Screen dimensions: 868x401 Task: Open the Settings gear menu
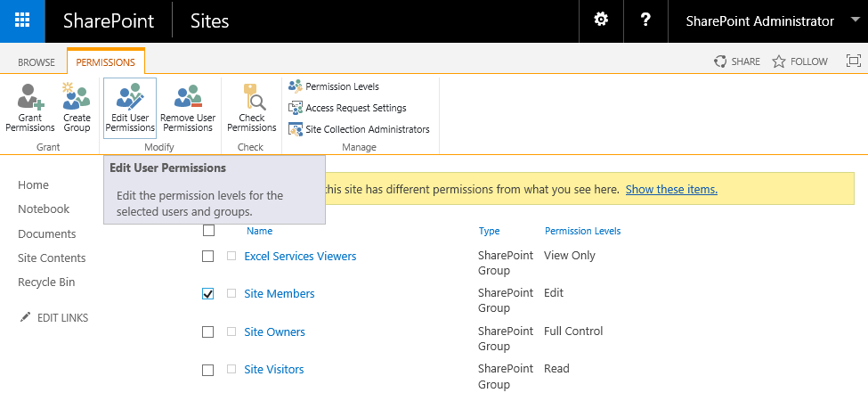[601, 20]
